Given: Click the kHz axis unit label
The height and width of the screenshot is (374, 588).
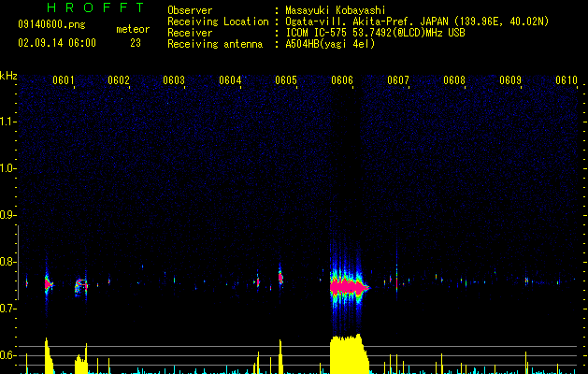Looking at the screenshot, I should coord(8,76).
